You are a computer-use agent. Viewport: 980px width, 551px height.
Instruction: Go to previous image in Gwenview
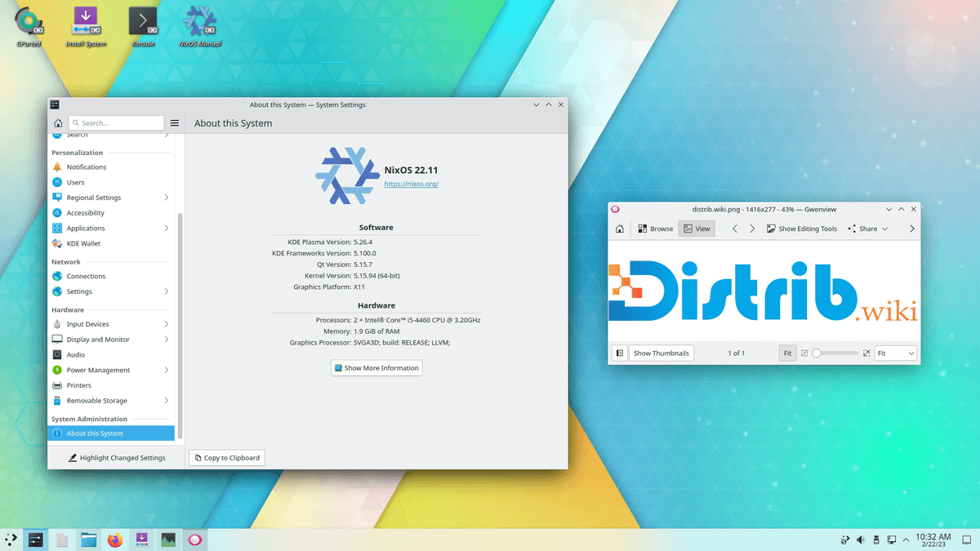[x=735, y=229]
